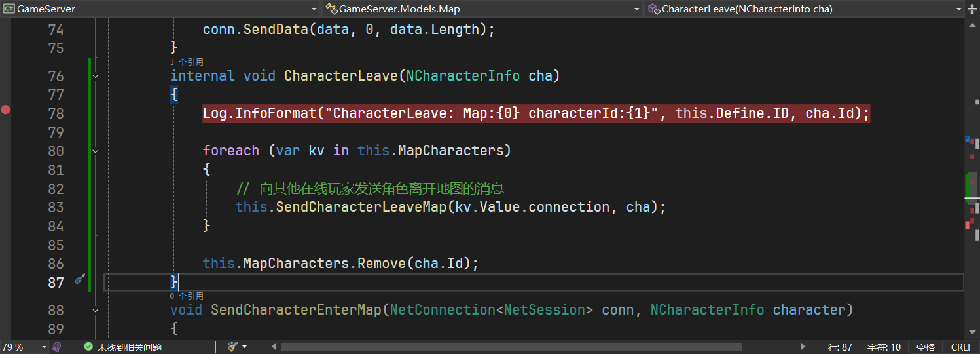This screenshot has height=354, width=980.
Task: Click the screwdriver quick actions icon
Action: point(79,280)
